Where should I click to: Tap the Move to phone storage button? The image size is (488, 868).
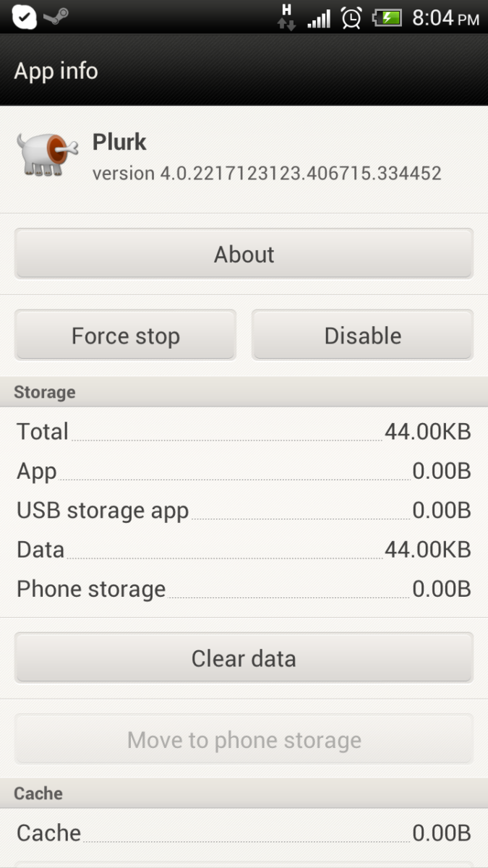pos(244,739)
